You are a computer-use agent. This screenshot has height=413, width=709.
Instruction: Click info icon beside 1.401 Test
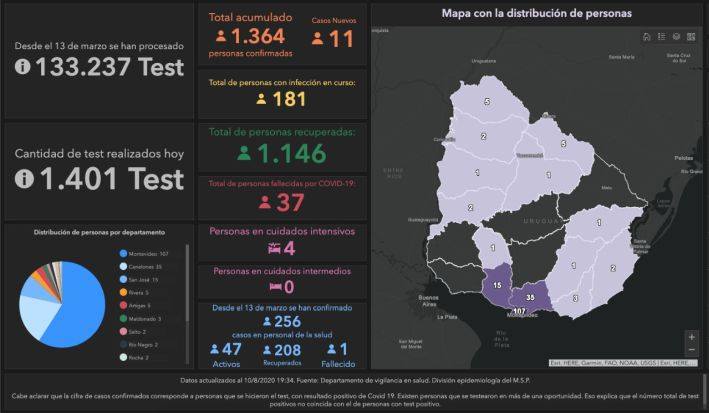click(24, 179)
